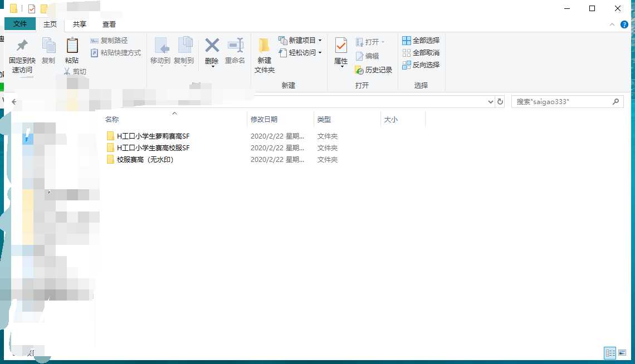Click the address bar path field
635x364 pixels.
(x=308, y=101)
